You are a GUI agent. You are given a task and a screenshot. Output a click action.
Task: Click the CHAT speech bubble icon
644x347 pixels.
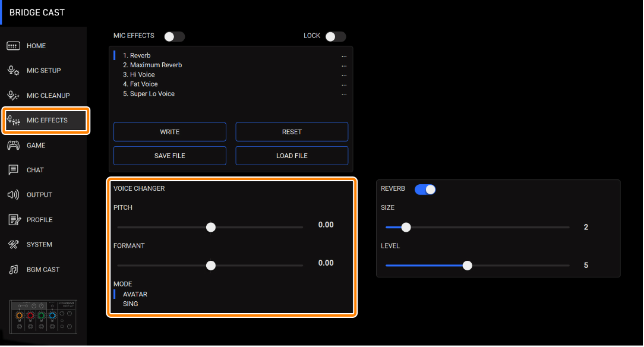click(13, 170)
